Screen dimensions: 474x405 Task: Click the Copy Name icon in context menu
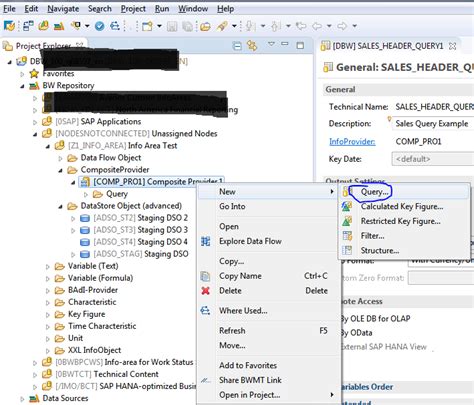tap(205, 276)
